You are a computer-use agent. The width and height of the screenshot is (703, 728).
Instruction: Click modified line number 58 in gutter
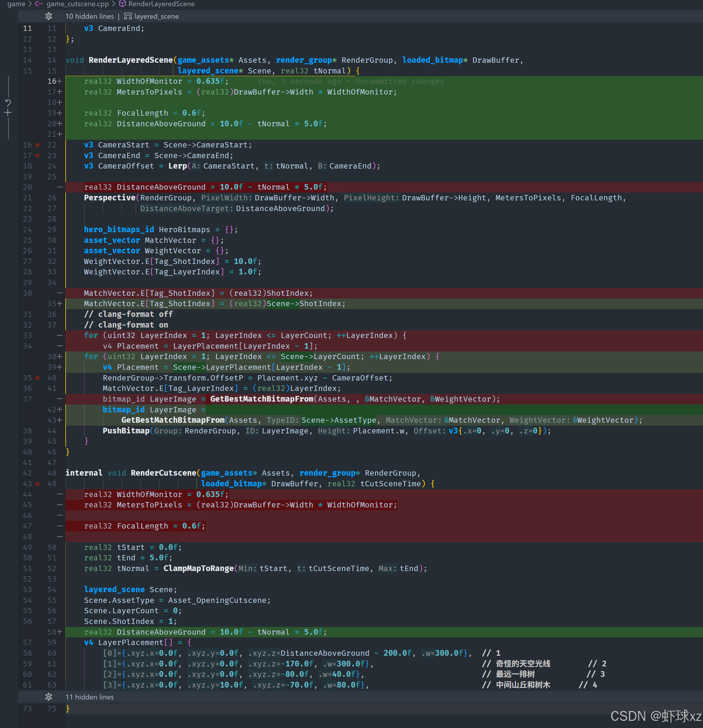click(52, 632)
